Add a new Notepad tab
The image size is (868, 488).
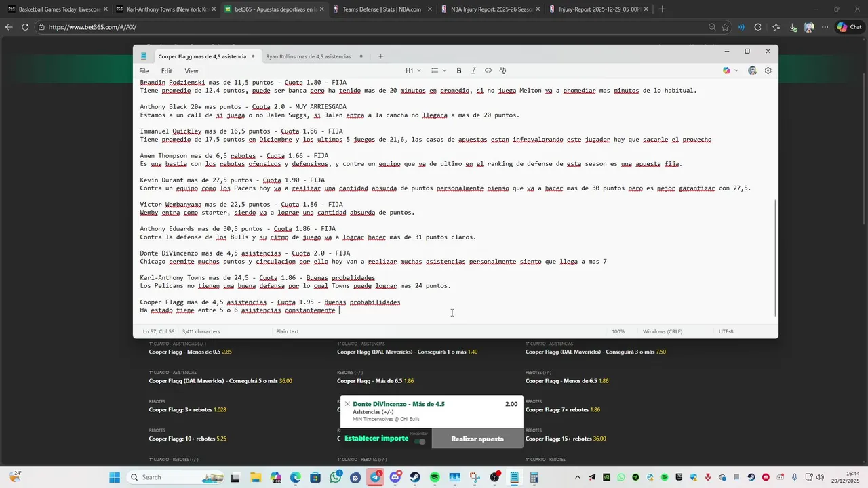pos(380,56)
